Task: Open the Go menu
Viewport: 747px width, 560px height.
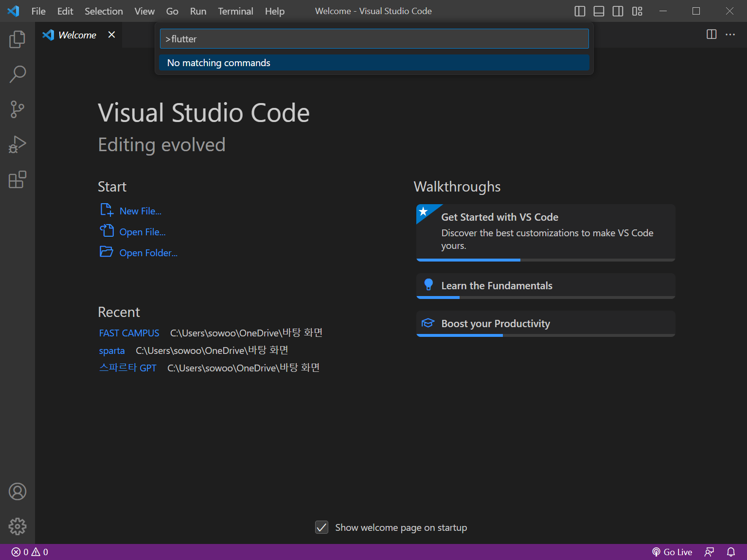Action: 172,11
